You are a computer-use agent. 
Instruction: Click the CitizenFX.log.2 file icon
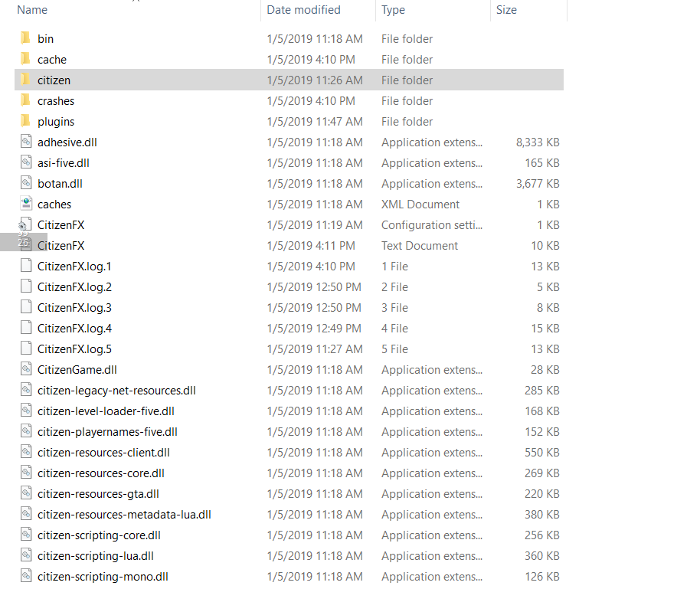click(26, 286)
